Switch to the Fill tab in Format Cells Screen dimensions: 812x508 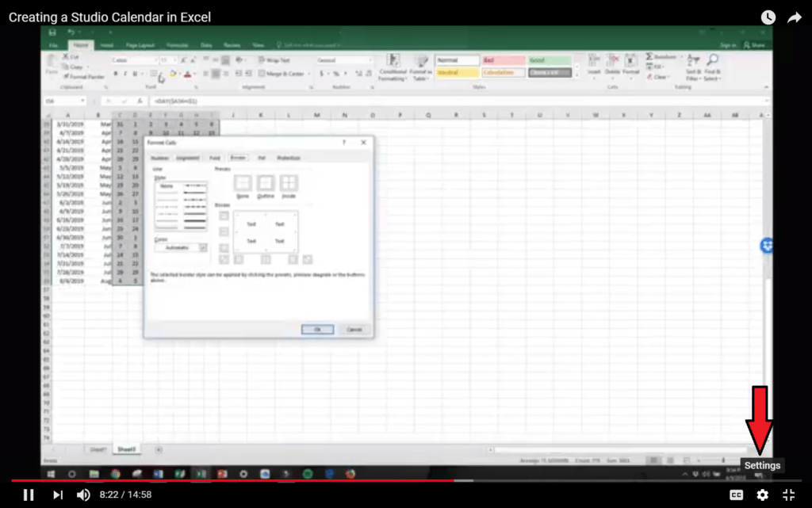coord(261,158)
